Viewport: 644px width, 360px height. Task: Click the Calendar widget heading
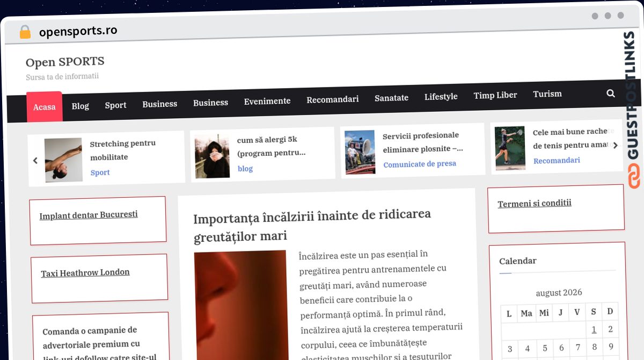pos(518,261)
